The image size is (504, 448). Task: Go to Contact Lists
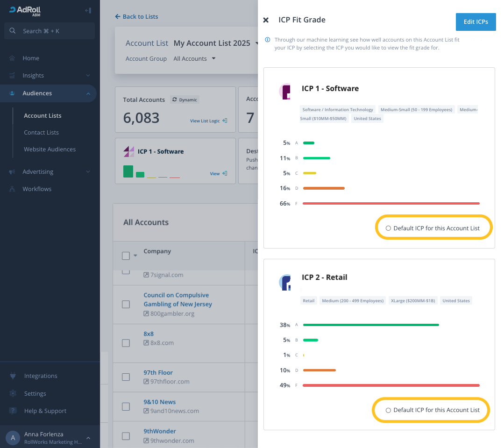click(41, 133)
